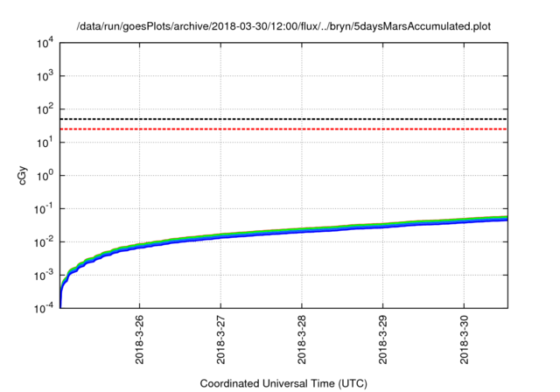
Task: Select the 10^2 y-axis label
Action: [45, 109]
